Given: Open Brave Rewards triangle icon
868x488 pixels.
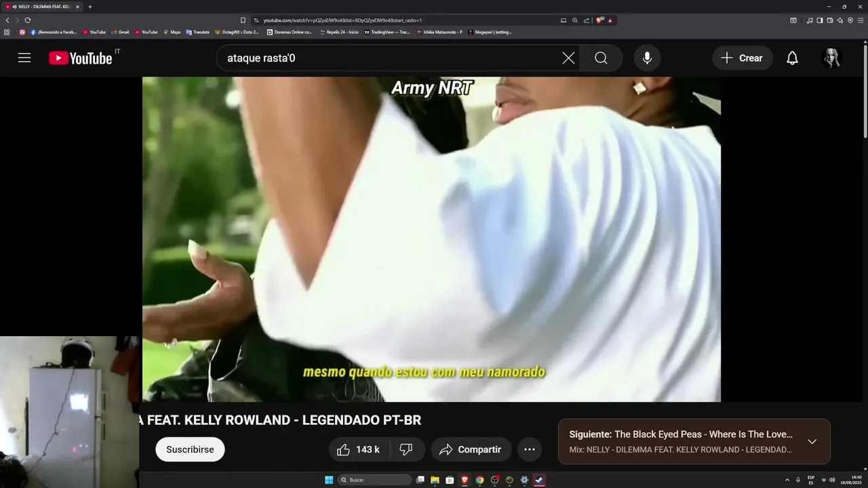Looking at the screenshot, I should pyautogui.click(x=610, y=20).
